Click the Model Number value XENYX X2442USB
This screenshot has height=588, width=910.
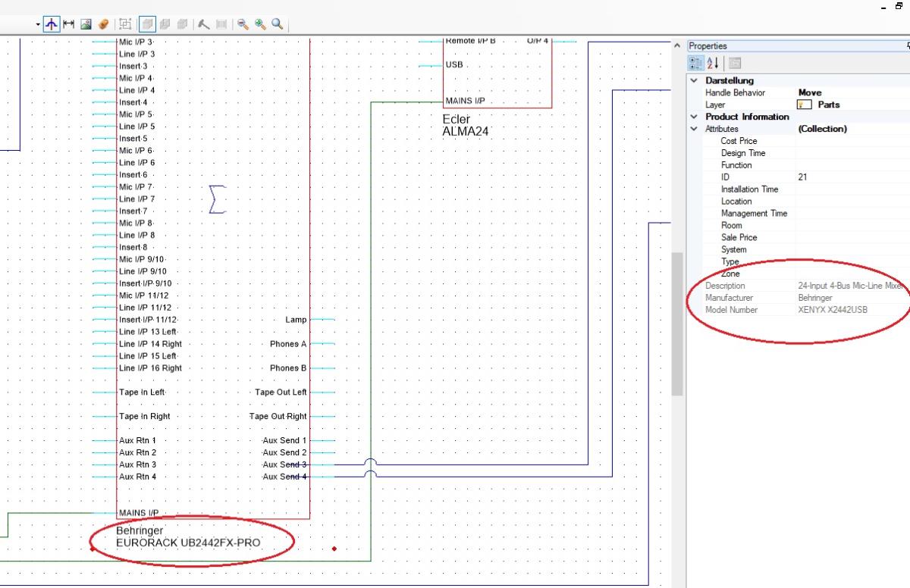(x=831, y=310)
